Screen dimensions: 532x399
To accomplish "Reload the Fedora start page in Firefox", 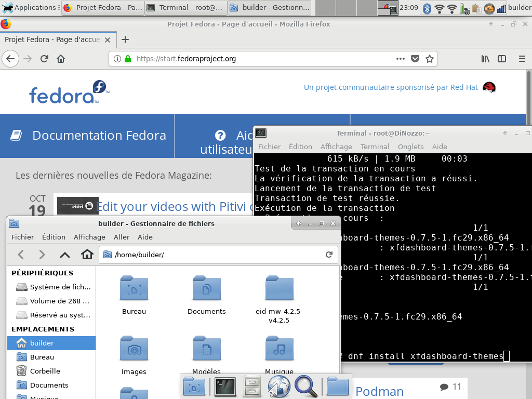I will click(45, 59).
